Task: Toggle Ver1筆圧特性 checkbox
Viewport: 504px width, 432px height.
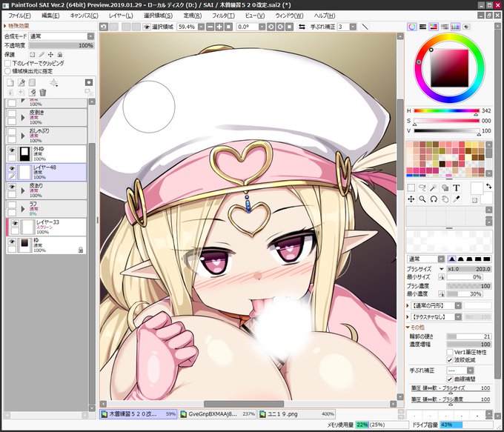Action: pos(450,352)
